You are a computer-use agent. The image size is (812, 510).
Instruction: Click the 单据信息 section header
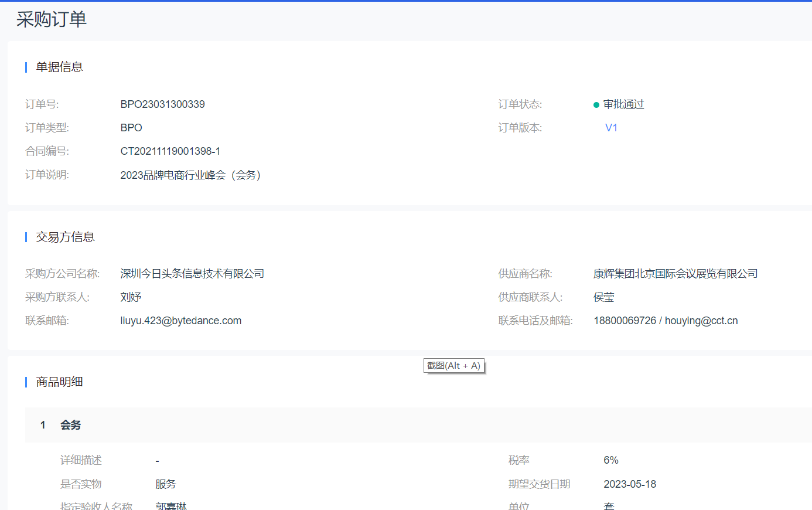[x=59, y=67]
